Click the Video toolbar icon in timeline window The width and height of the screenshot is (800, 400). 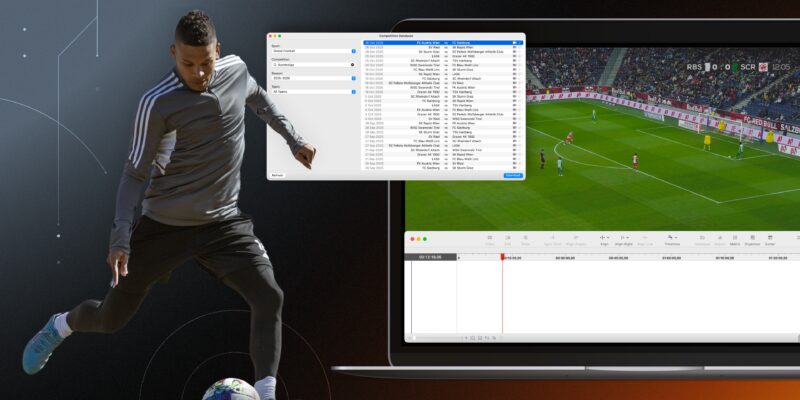pyautogui.click(x=490, y=239)
